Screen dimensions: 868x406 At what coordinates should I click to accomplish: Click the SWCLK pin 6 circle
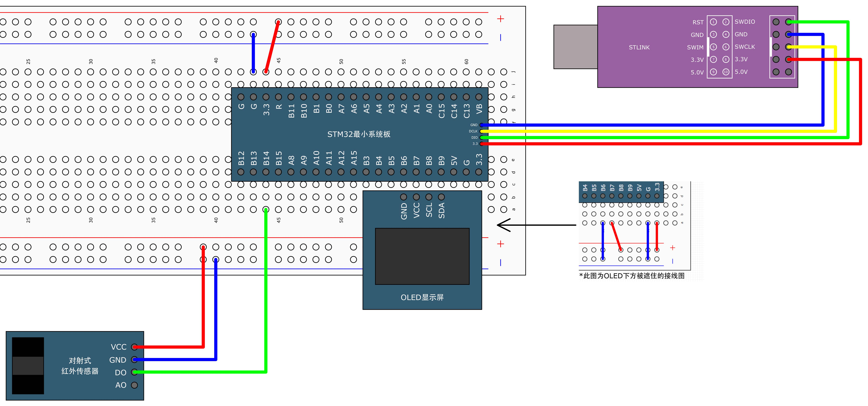pos(726,47)
